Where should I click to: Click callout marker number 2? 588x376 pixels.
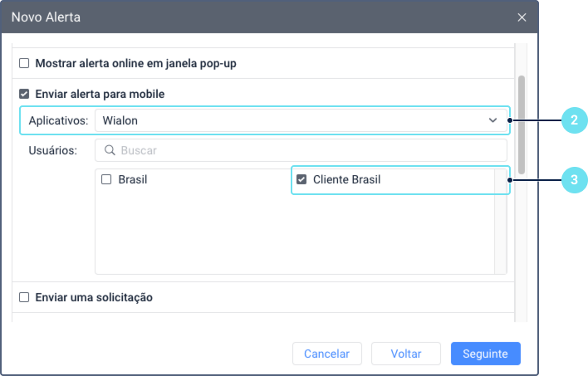[x=574, y=121]
